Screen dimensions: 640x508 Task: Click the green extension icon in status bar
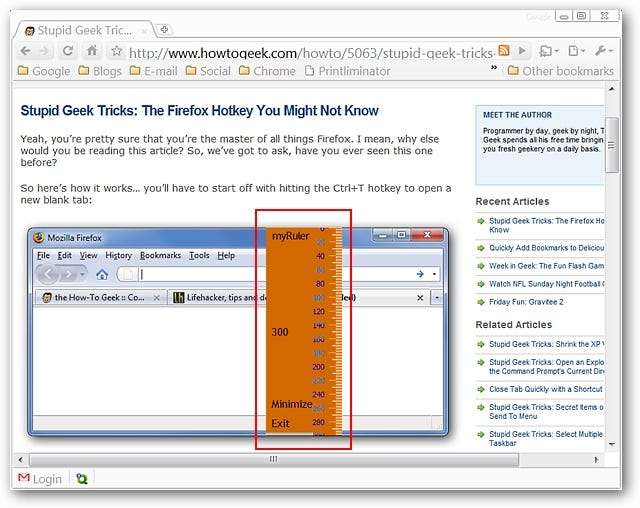[82, 479]
